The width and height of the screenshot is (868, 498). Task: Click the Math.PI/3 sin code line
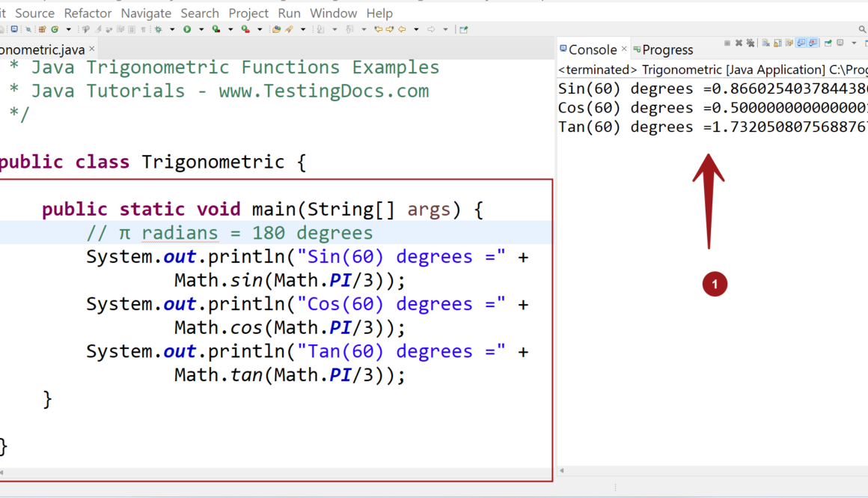290,281
